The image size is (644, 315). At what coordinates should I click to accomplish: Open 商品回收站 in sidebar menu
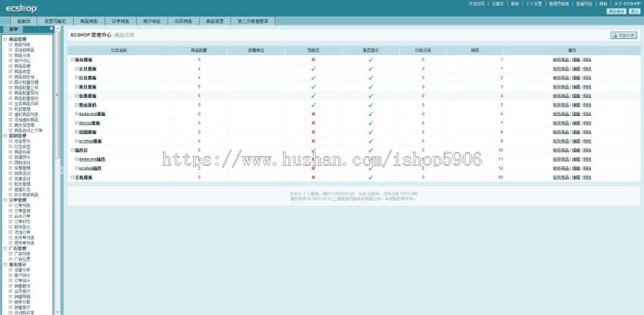click(x=24, y=77)
